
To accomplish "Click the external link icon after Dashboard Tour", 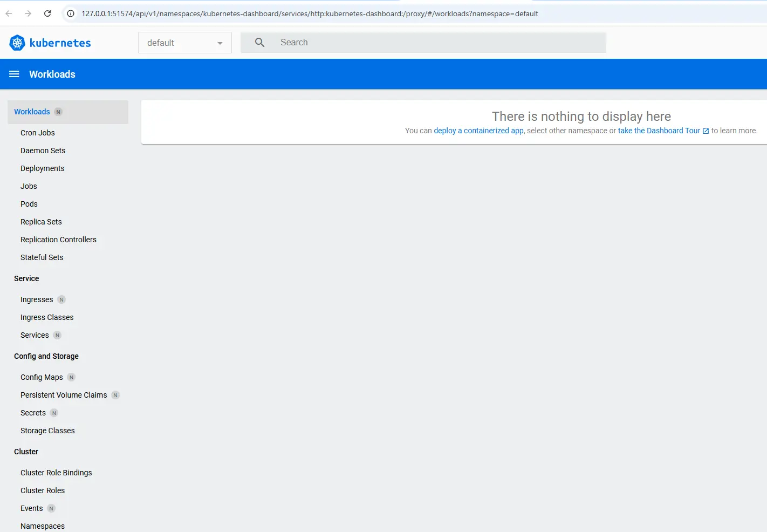I will pos(706,131).
